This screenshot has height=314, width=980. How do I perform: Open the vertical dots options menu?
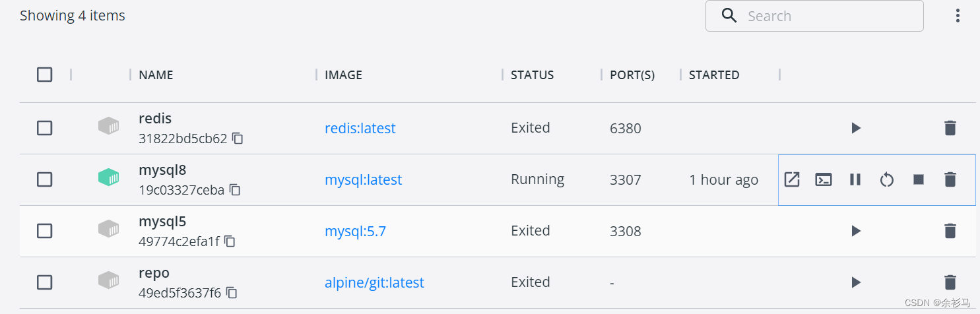958,16
